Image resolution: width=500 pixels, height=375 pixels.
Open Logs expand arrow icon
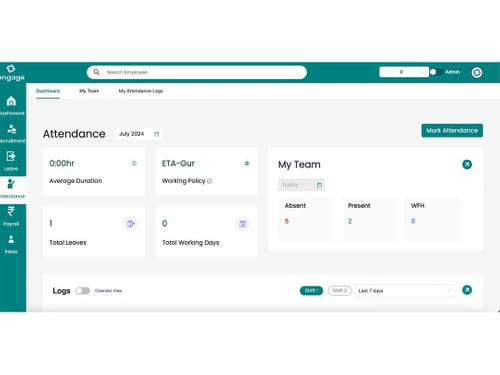(x=467, y=290)
